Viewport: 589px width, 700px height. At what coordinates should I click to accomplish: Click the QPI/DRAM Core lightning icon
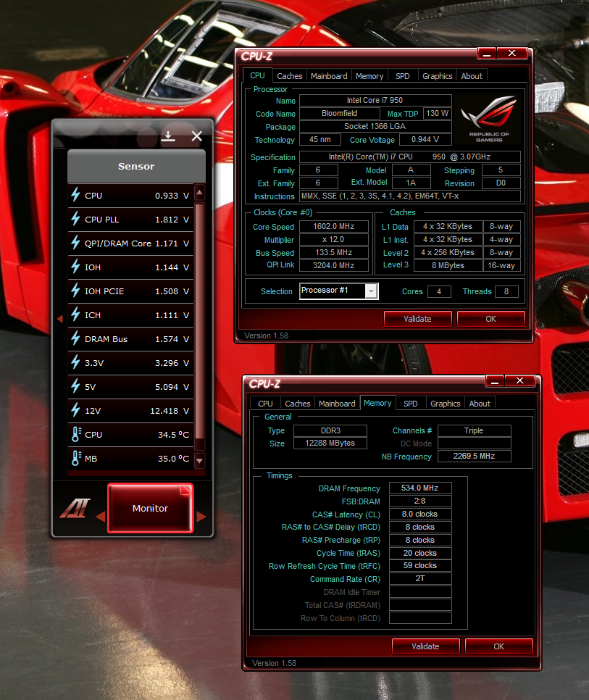pos(75,243)
